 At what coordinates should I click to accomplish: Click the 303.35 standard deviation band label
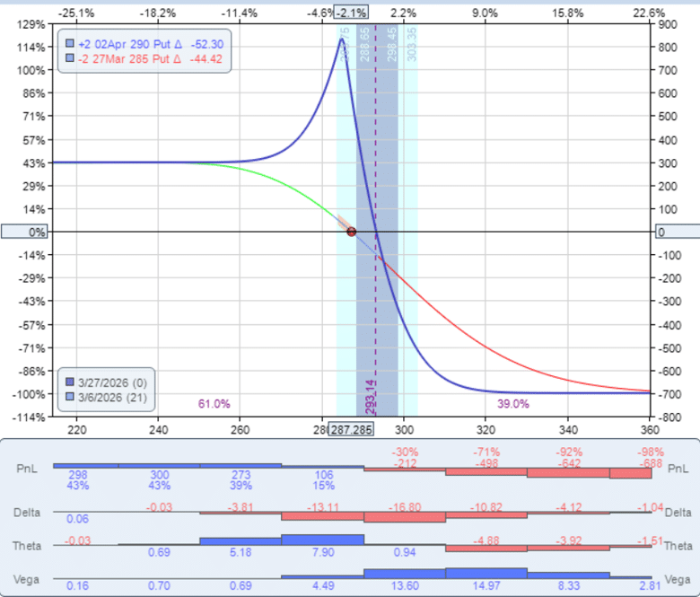412,44
